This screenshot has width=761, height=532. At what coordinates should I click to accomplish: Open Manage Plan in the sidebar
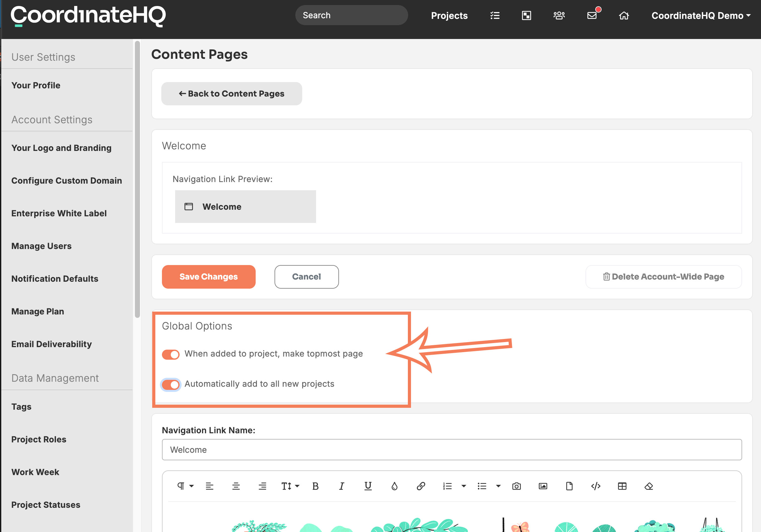(38, 312)
